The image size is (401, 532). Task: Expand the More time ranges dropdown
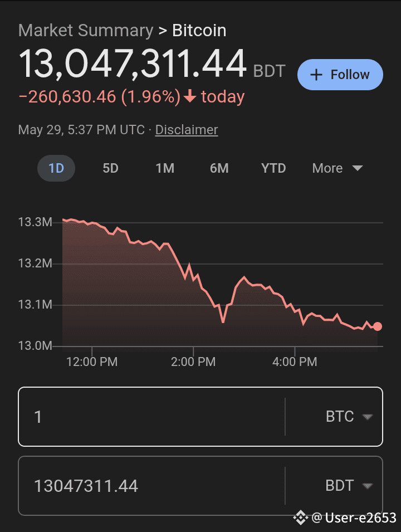(338, 168)
